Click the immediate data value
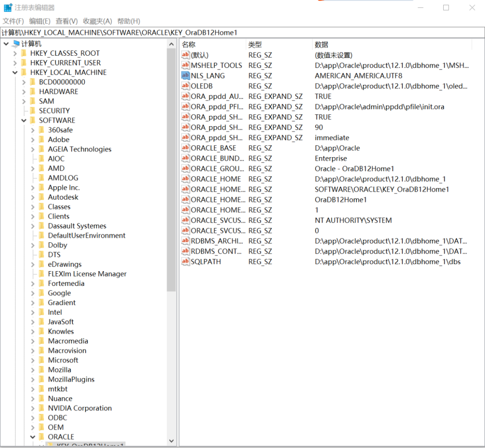The image size is (485, 448). [332, 137]
